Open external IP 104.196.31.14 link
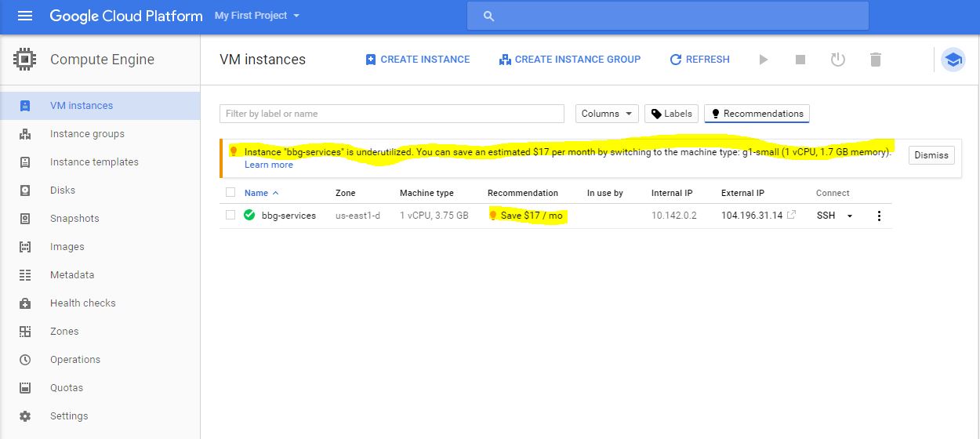 pos(758,216)
